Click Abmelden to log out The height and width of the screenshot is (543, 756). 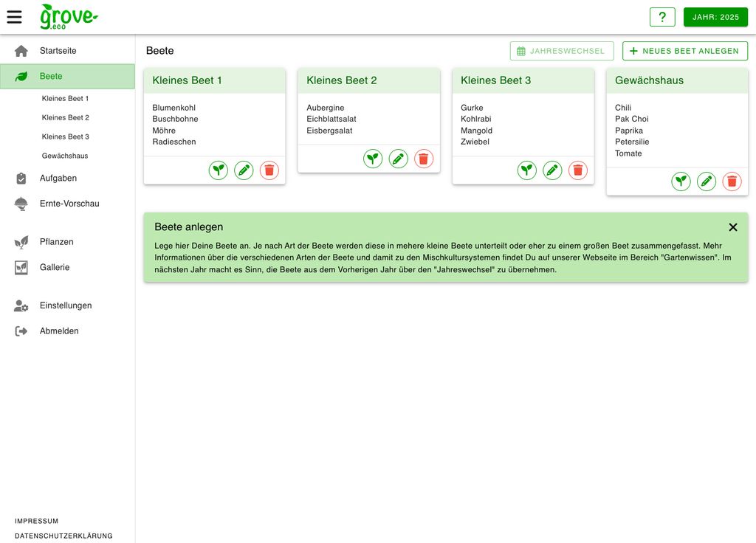58,331
